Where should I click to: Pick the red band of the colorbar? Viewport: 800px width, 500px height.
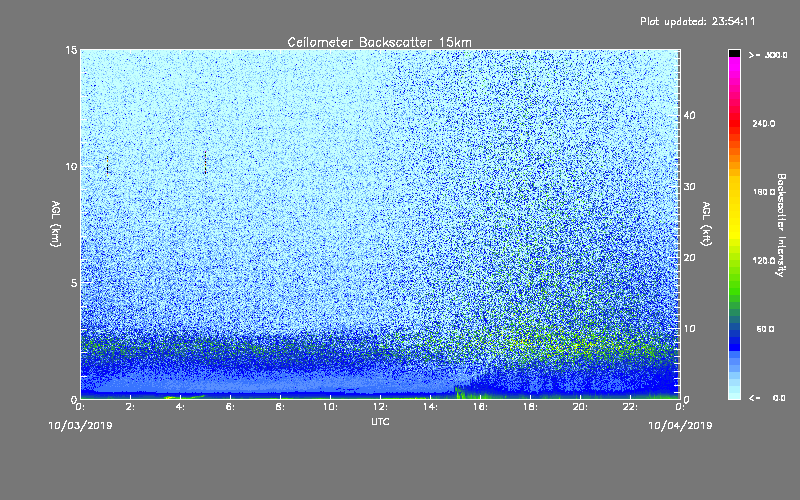coord(734,125)
